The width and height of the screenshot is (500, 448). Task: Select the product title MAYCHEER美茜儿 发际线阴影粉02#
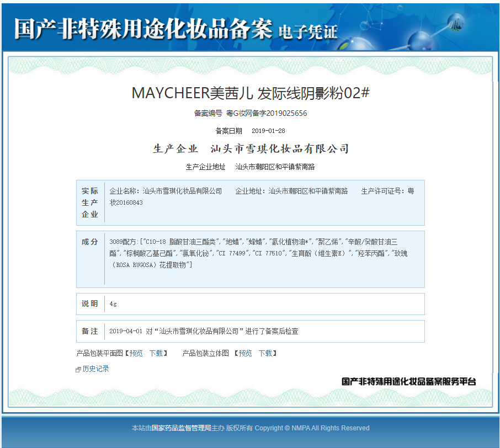point(251,93)
